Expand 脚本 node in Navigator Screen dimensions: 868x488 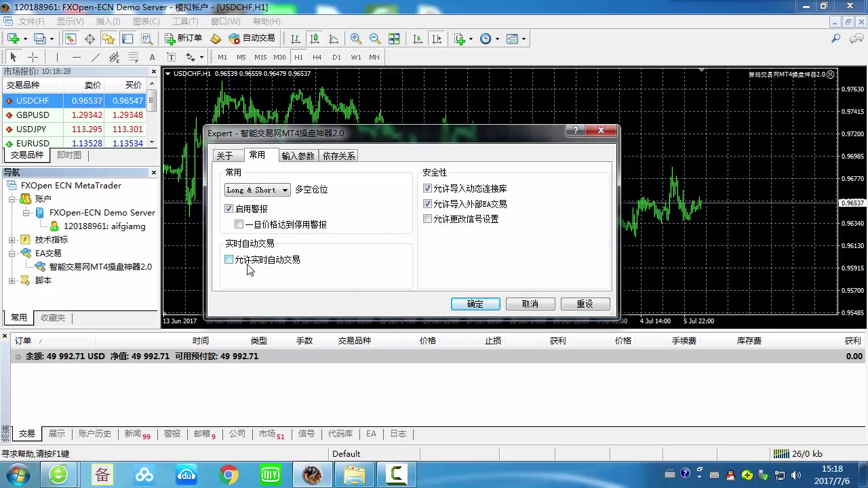[x=12, y=281]
